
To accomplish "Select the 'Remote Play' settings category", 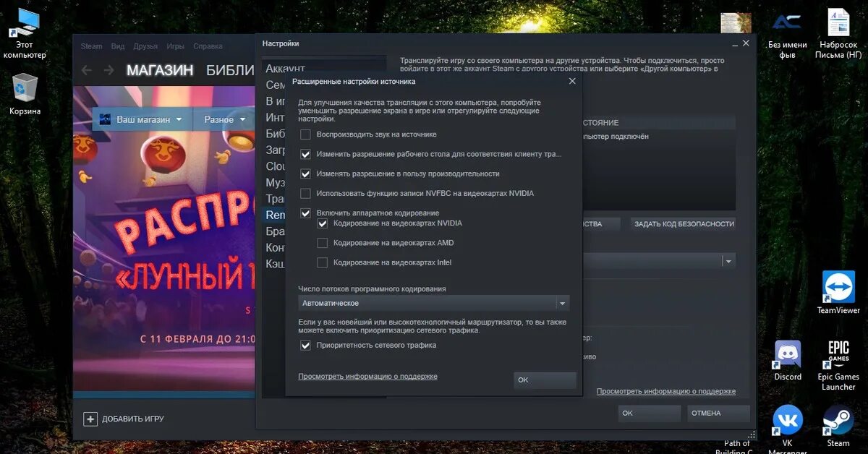I will [x=273, y=215].
